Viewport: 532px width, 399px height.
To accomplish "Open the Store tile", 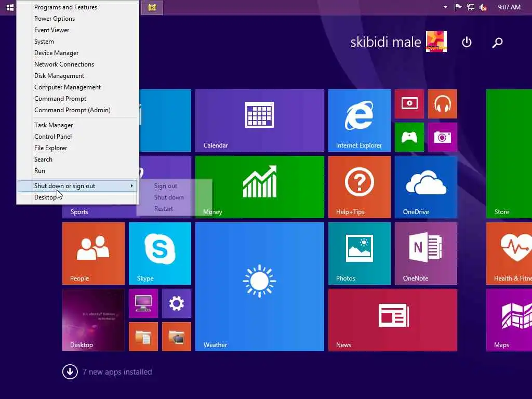I will coord(509,154).
